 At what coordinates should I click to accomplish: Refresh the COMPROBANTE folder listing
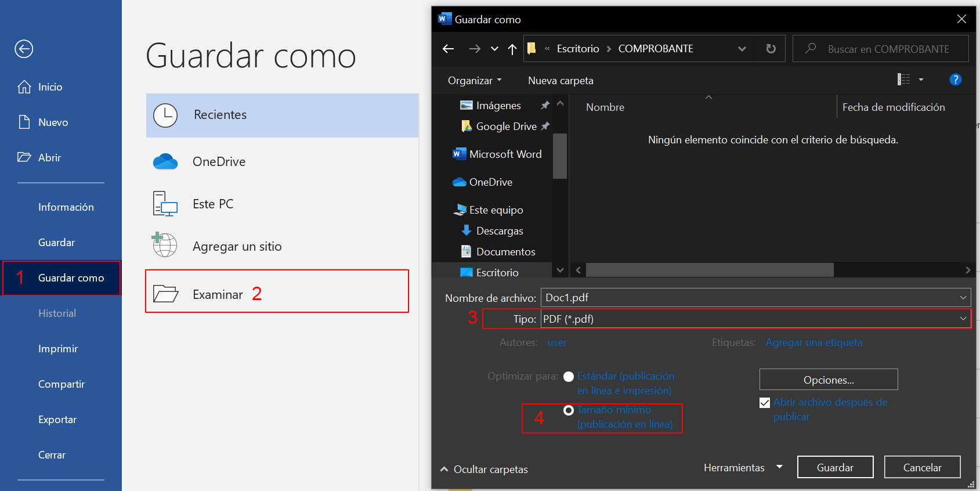pyautogui.click(x=771, y=49)
